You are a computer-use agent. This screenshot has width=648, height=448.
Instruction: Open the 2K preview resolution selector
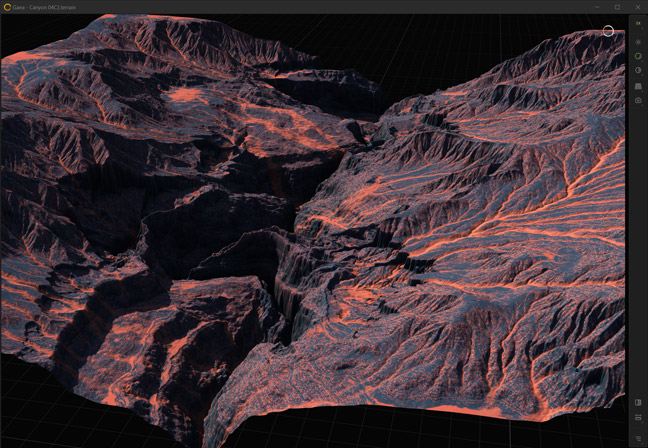[638, 24]
